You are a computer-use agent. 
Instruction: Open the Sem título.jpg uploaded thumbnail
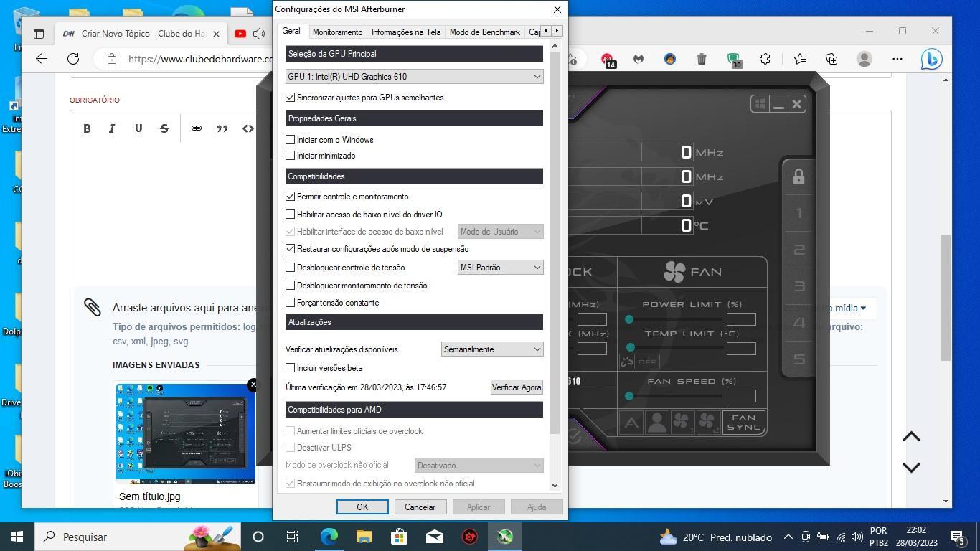click(186, 433)
